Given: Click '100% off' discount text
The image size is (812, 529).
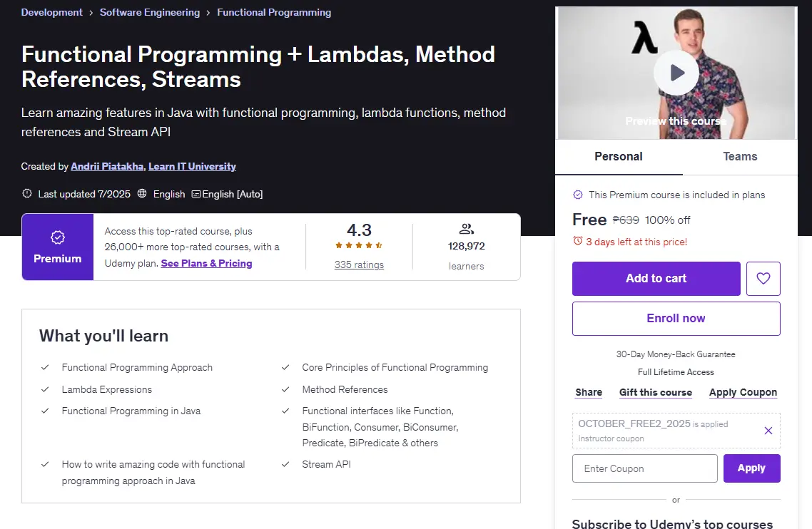Looking at the screenshot, I should coord(668,220).
